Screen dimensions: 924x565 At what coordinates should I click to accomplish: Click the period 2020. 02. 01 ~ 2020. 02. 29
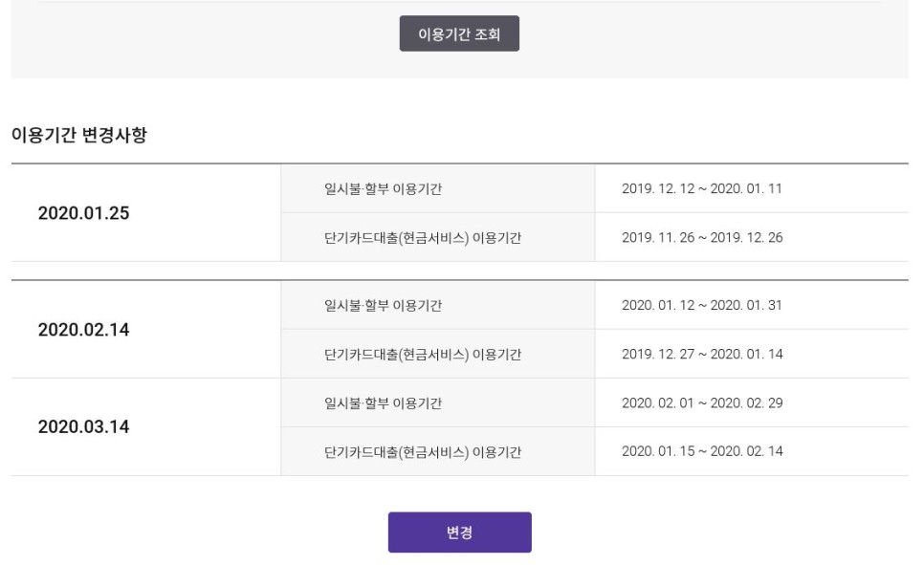pos(702,403)
